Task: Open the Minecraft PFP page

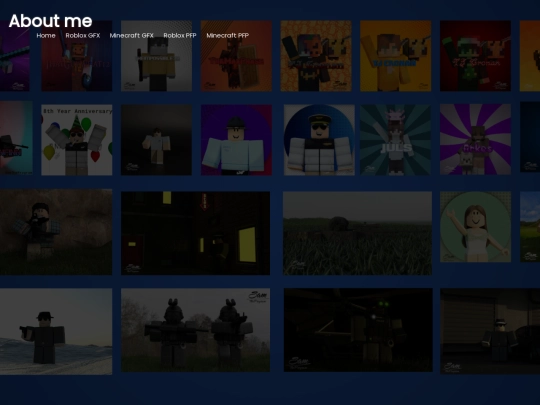Action: click(x=228, y=35)
